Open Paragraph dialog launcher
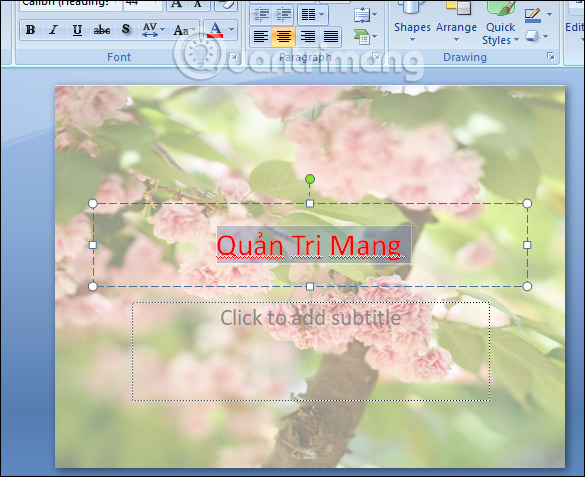This screenshot has height=477, width=585. click(x=376, y=57)
